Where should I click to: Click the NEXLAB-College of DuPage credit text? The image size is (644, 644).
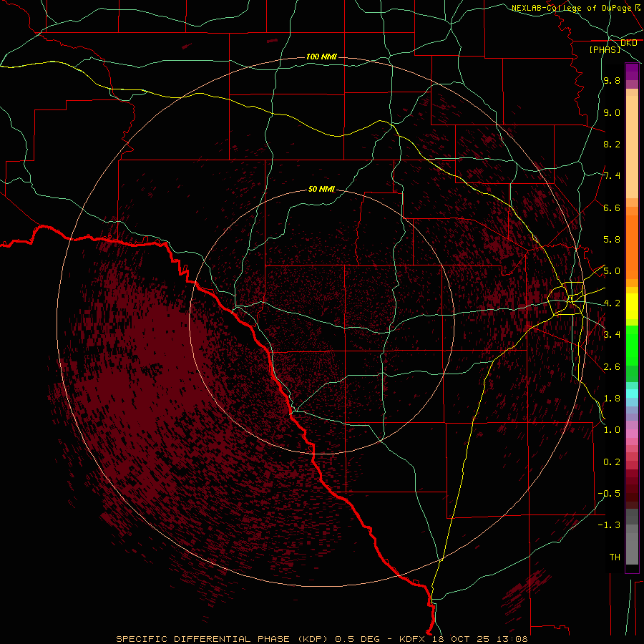(x=571, y=8)
